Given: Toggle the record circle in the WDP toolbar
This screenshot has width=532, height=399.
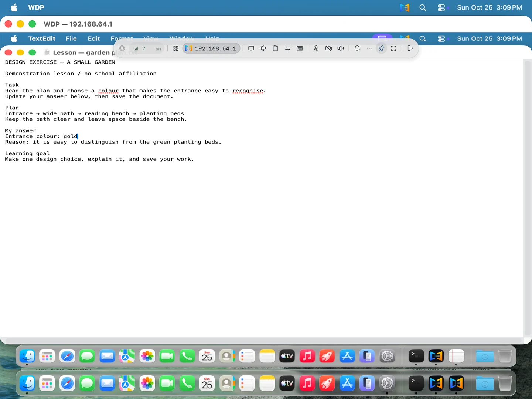Looking at the screenshot, I should (122, 48).
